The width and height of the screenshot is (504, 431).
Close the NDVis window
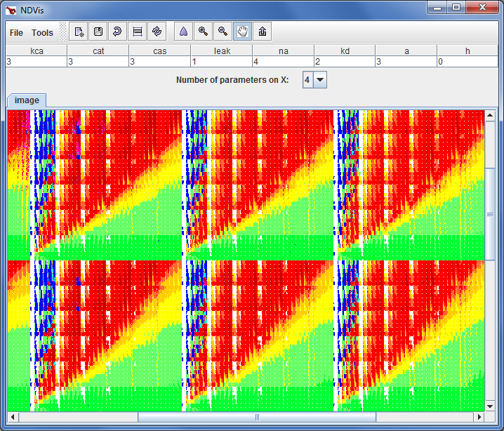[x=482, y=8]
